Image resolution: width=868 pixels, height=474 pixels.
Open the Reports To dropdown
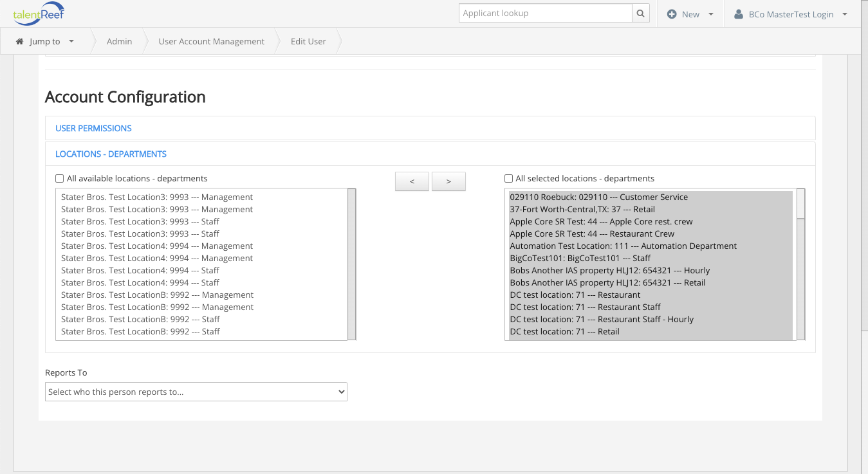196,392
